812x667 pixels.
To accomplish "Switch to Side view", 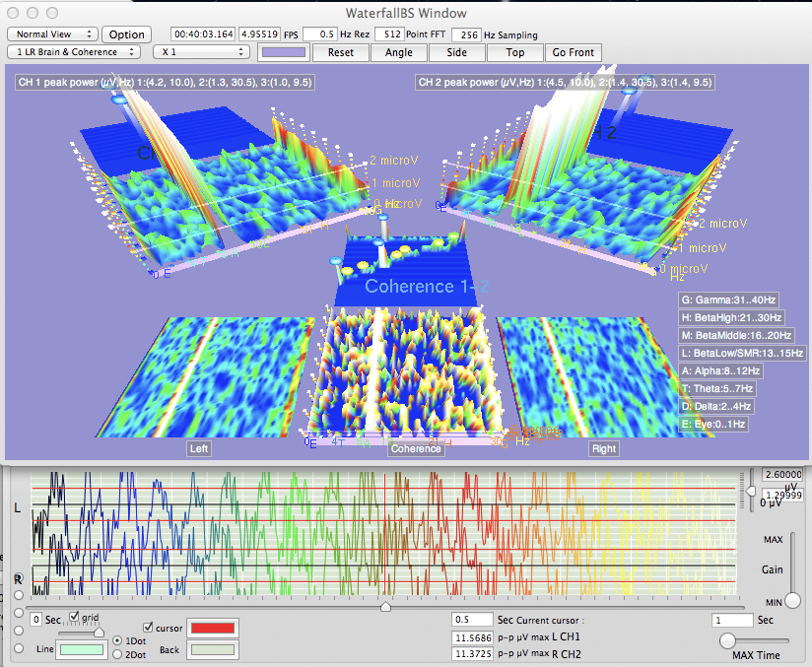I will click(x=457, y=52).
